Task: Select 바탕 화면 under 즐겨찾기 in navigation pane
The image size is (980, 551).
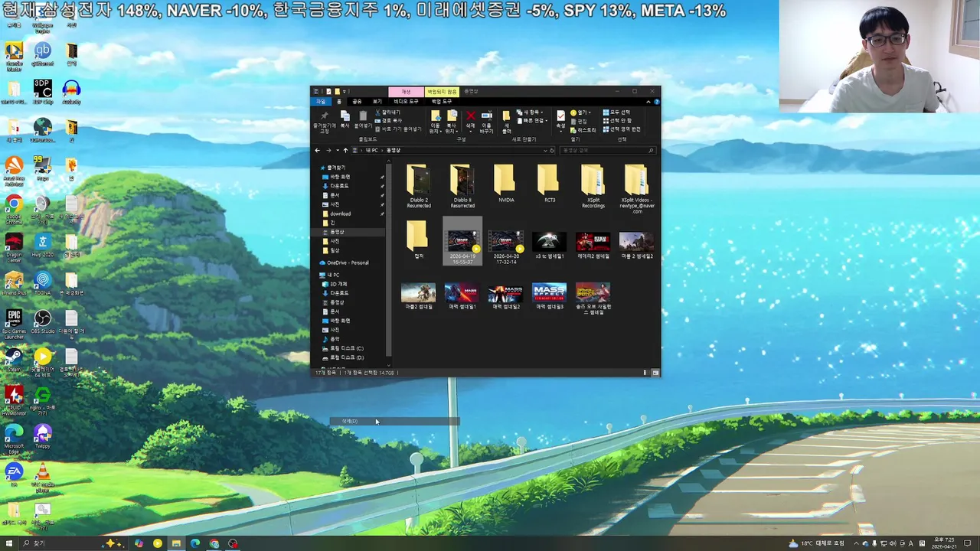Action: (340, 177)
